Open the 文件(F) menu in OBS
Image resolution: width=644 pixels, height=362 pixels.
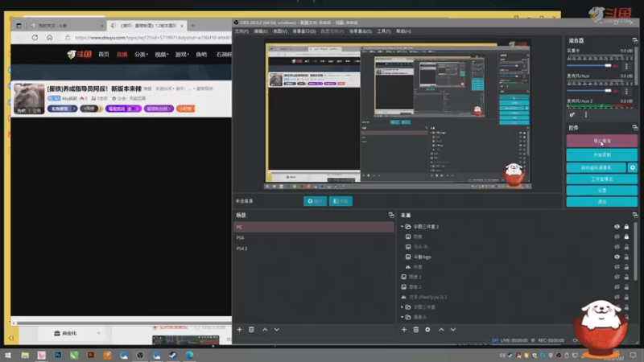pyautogui.click(x=242, y=31)
